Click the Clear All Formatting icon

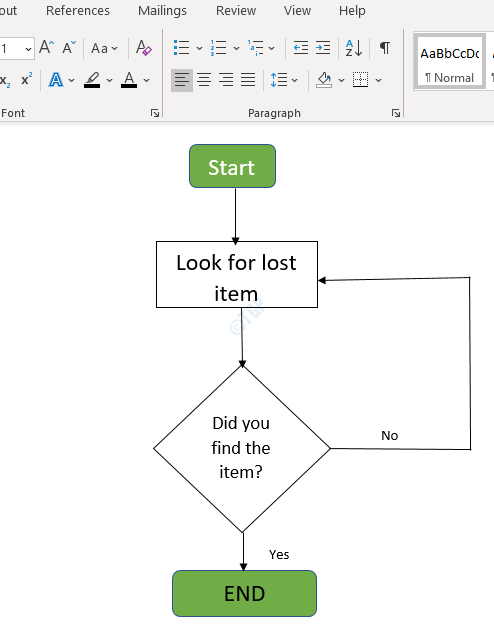point(144,48)
